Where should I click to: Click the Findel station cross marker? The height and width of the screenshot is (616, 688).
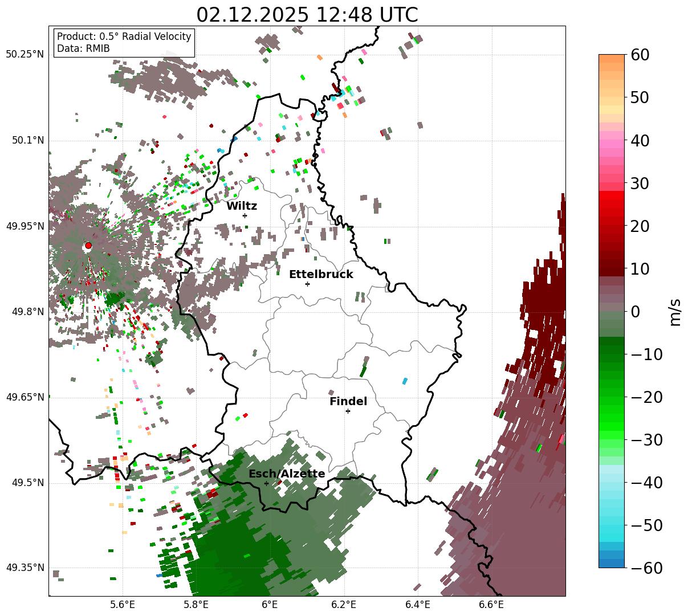click(348, 411)
